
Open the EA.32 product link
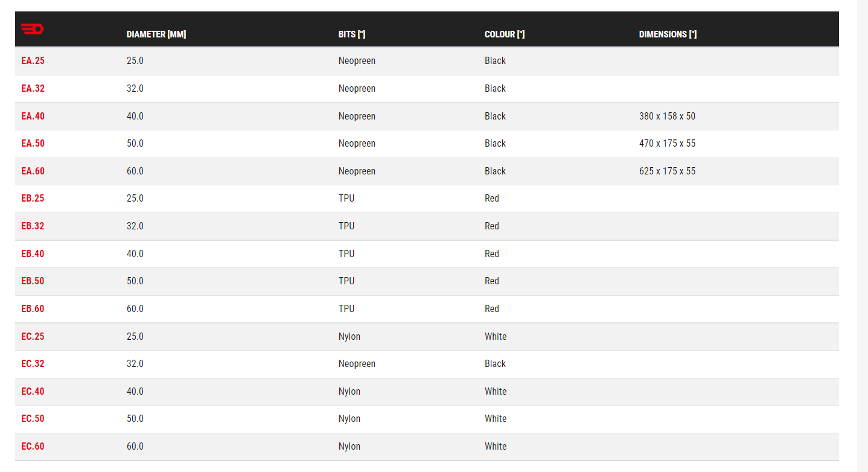pos(33,89)
